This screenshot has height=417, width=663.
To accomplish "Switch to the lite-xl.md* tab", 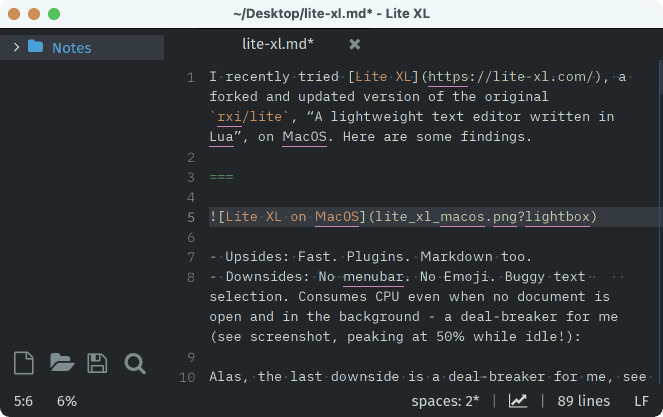I will pyautogui.click(x=277, y=44).
